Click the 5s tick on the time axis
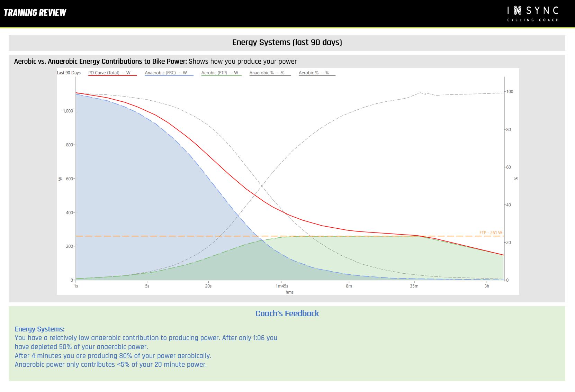The height and width of the screenshot is (392, 575). [x=147, y=286]
